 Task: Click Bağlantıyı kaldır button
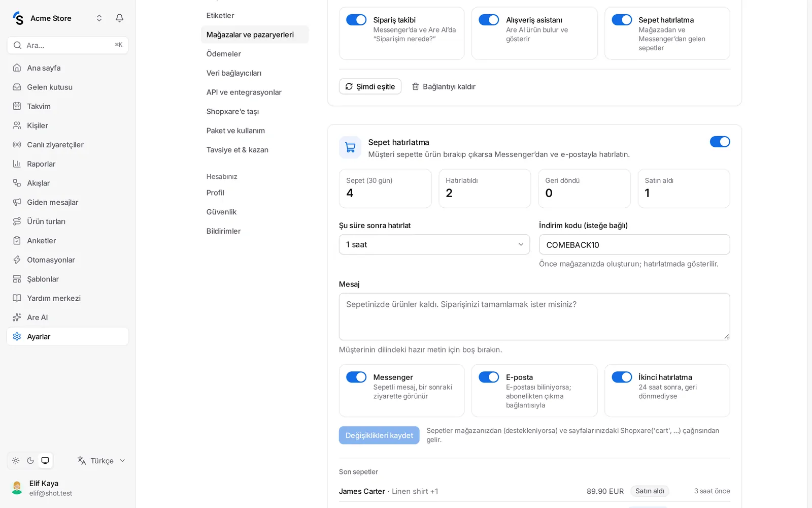[444, 86]
